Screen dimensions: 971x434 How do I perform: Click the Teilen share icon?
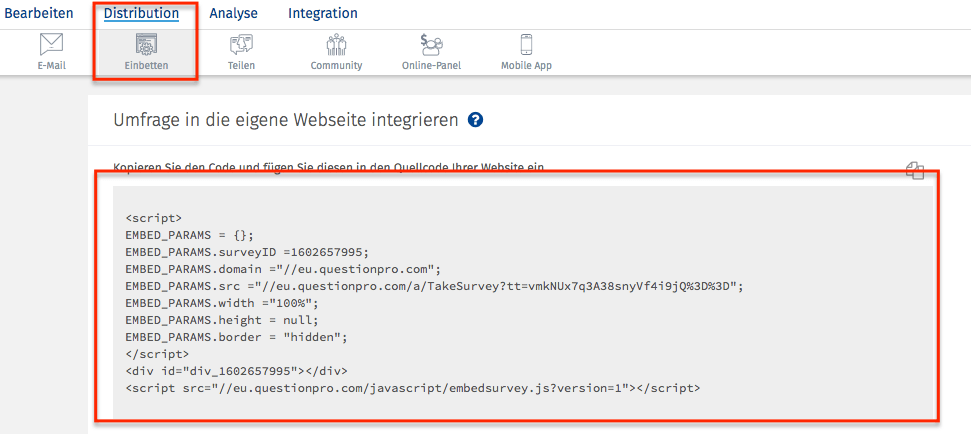242,45
